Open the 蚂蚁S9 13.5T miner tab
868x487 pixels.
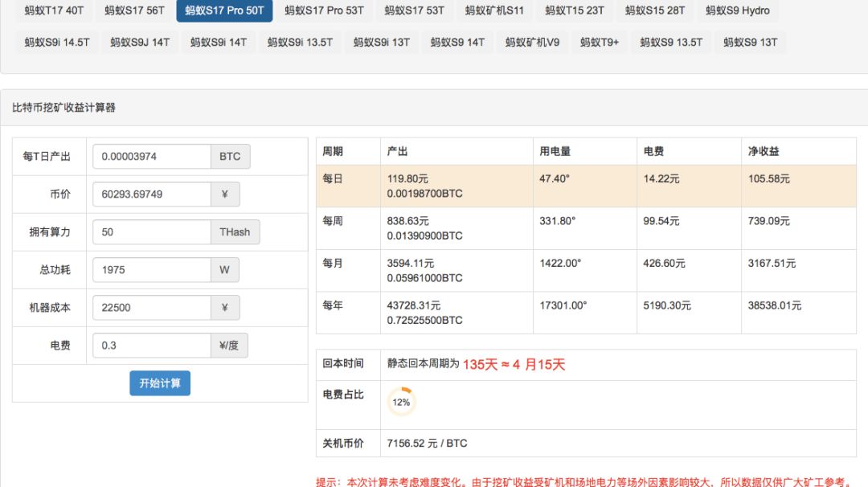click(671, 42)
